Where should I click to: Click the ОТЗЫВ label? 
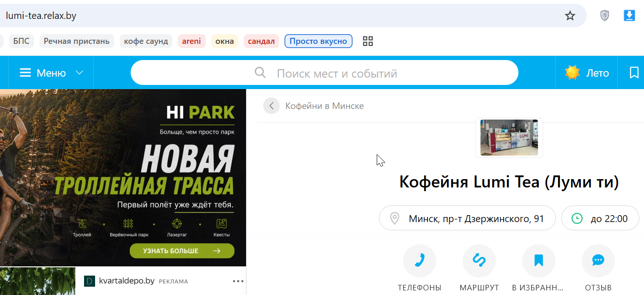(598, 288)
